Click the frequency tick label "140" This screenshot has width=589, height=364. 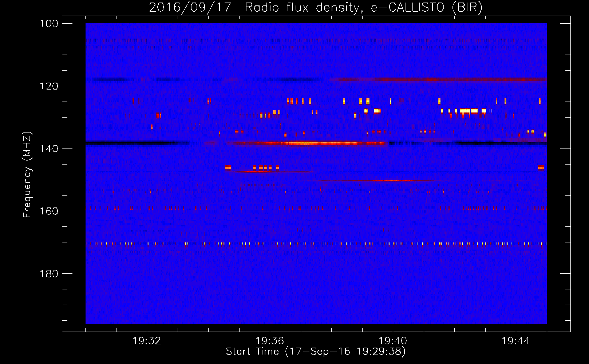click(48, 149)
